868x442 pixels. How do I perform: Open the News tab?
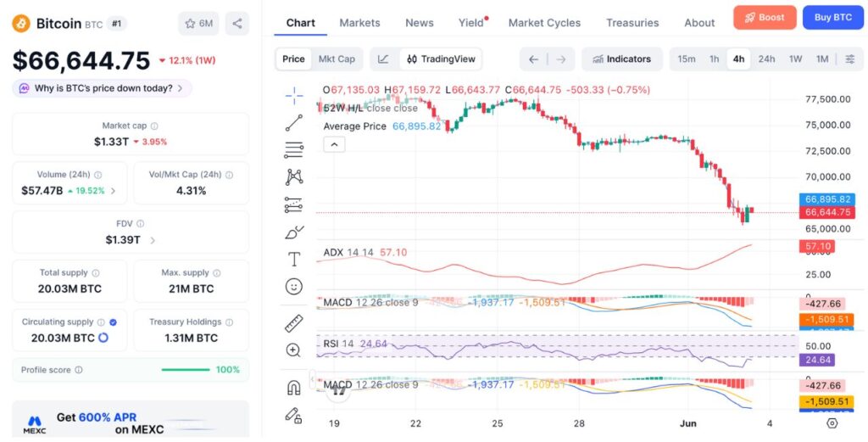tap(420, 23)
